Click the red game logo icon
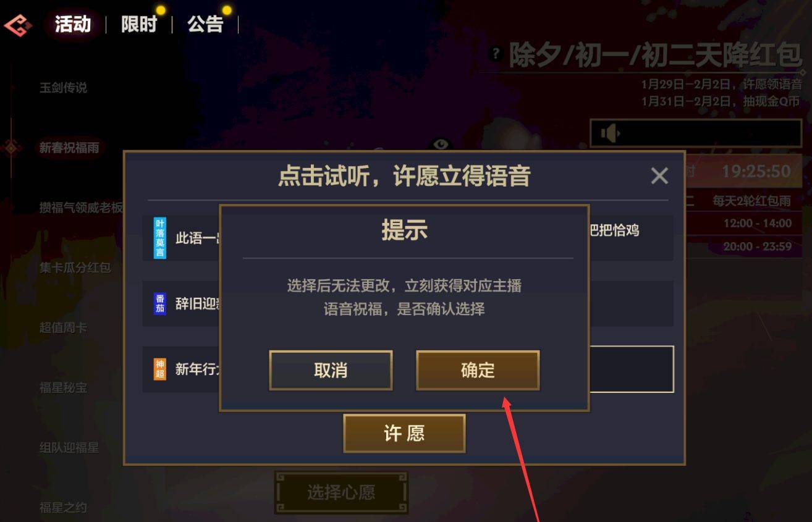812x522 pixels. (x=18, y=25)
